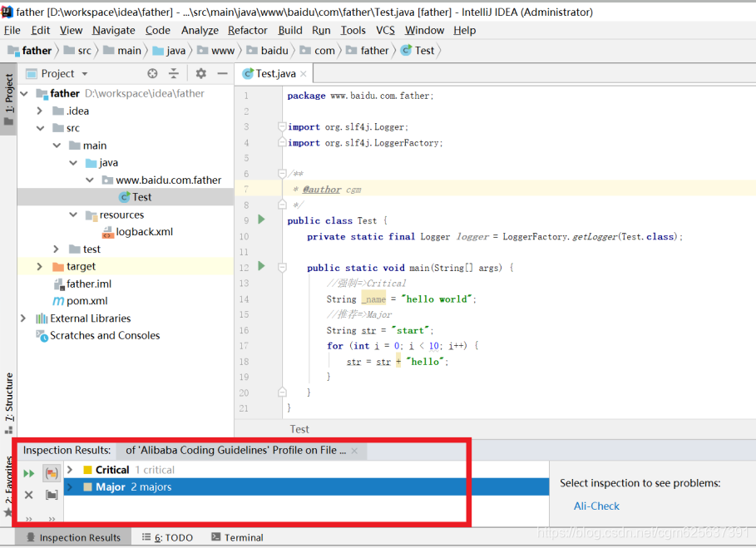Viewport: 756px width, 548px height.
Task: Expand the Critical inspection group
Action: [70, 470]
